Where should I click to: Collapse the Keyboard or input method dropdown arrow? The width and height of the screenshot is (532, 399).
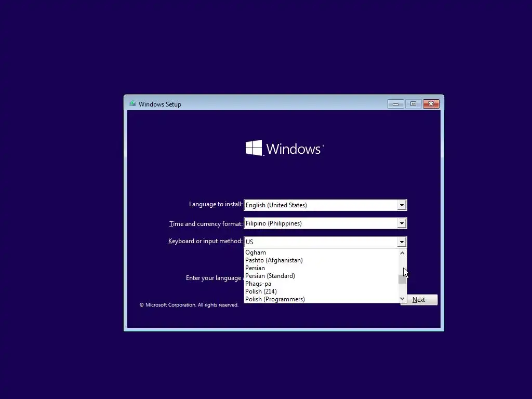[x=402, y=242]
